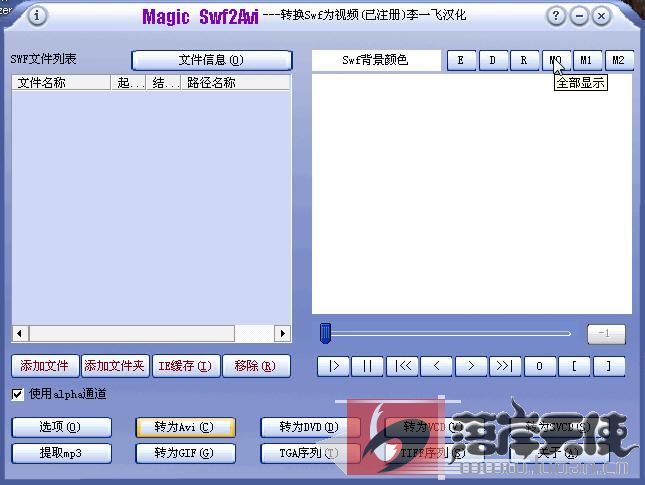Minimize the Magic Swf2Avi window
The image size is (645, 485).
(x=579, y=16)
